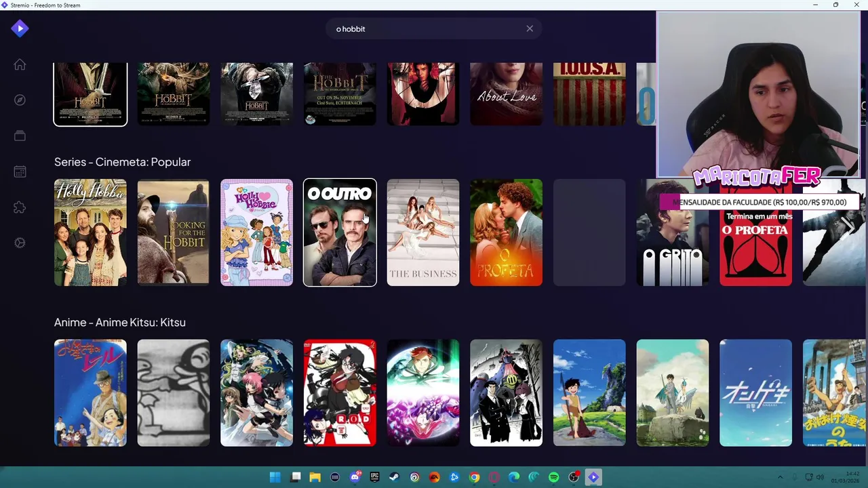This screenshot has height=488, width=868.
Task: Open black-and-white suited men anime poster
Action: coord(506,393)
